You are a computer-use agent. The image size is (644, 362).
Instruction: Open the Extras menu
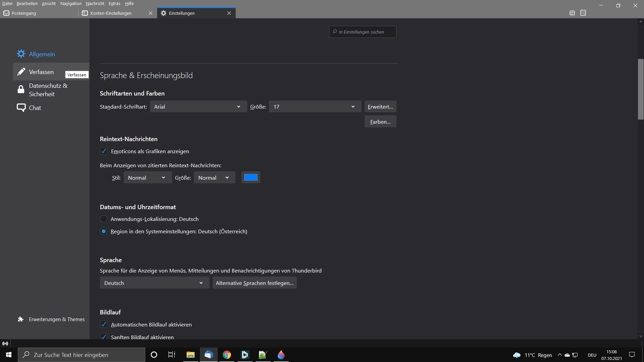click(x=114, y=3)
